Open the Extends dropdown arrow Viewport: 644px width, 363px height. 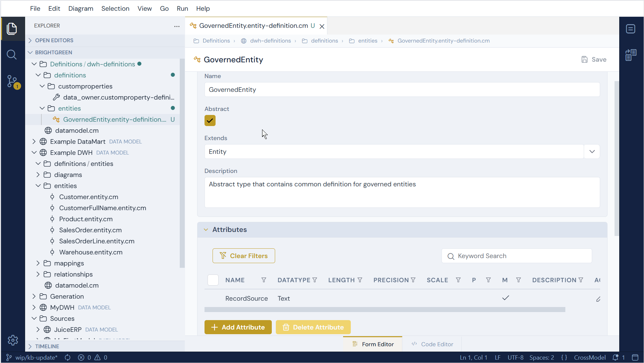(x=592, y=152)
